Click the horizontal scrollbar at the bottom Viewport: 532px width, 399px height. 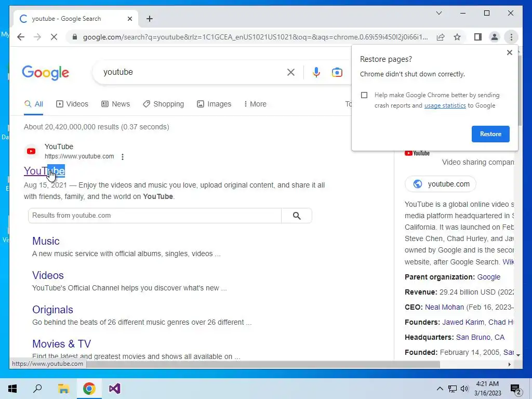pos(263,364)
